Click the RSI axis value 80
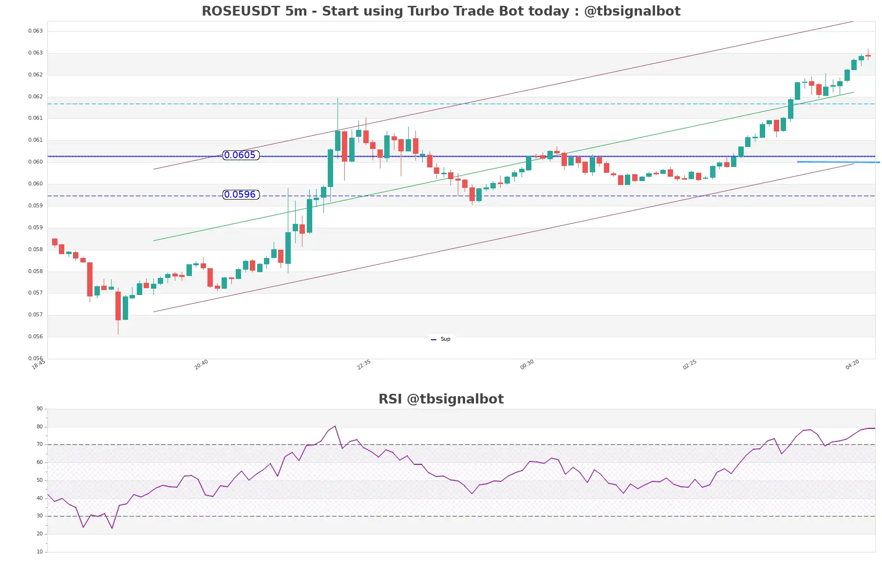The height and width of the screenshot is (588, 882). (x=39, y=427)
